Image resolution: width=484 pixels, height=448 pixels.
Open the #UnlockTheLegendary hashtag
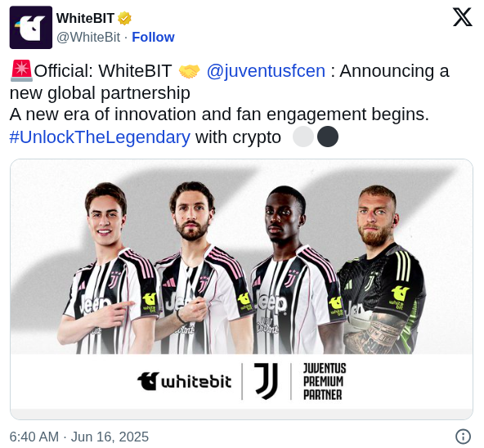click(100, 137)
